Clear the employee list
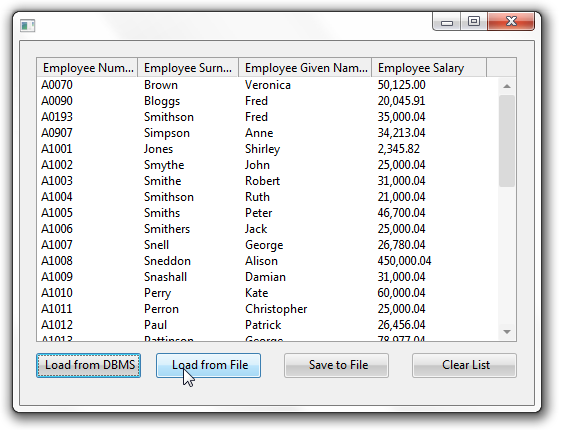The image size is (568, 430). point(464,365)
